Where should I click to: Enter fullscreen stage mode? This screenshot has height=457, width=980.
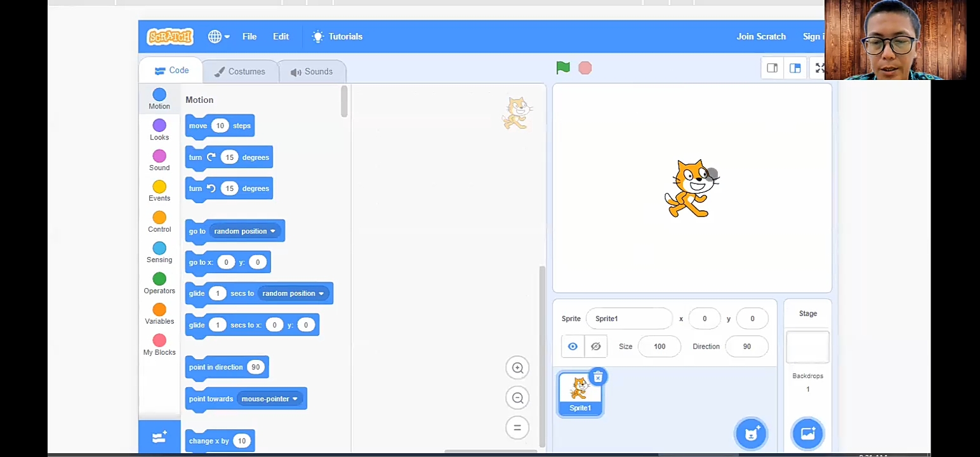click(819, 68)
